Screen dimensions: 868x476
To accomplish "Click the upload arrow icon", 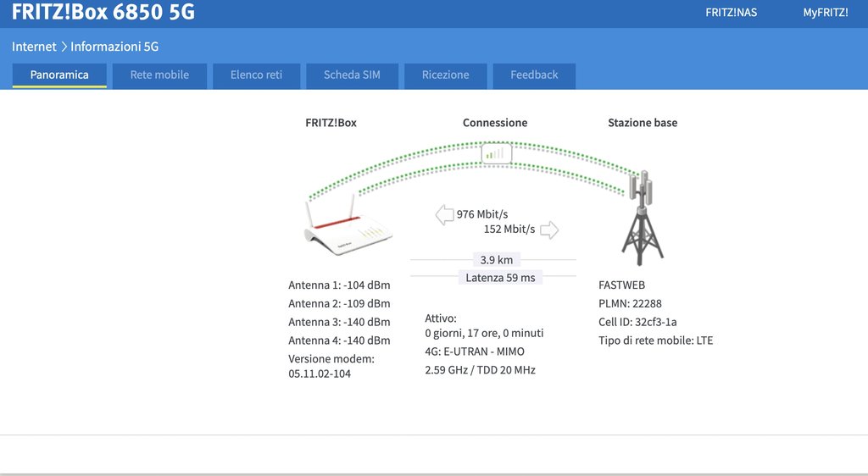I will [549, 230].
